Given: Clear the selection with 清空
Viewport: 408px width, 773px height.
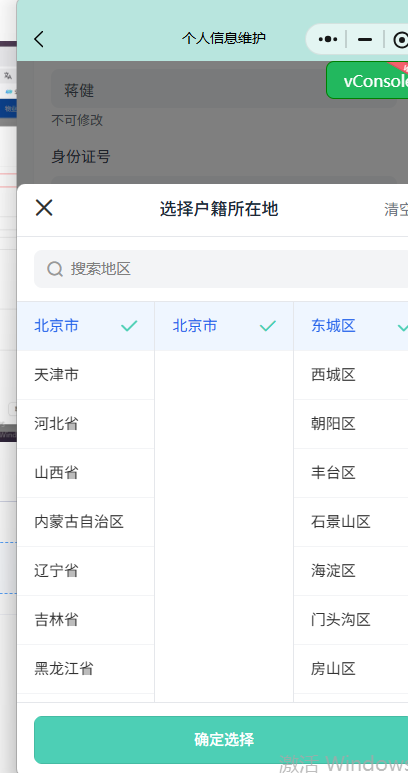Looking at the screenshot, I should tap(396, 210).
